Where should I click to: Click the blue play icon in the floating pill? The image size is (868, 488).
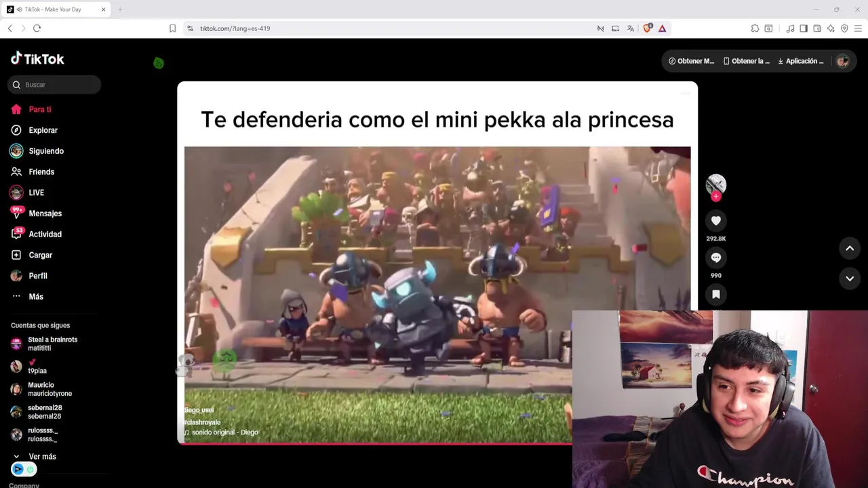click(x=18, y=469)
